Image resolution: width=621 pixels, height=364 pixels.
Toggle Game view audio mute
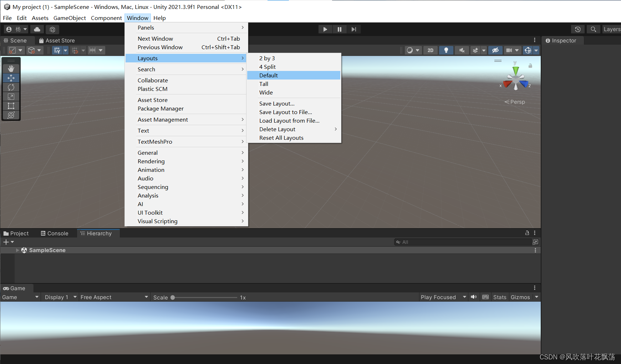(474, 297)
